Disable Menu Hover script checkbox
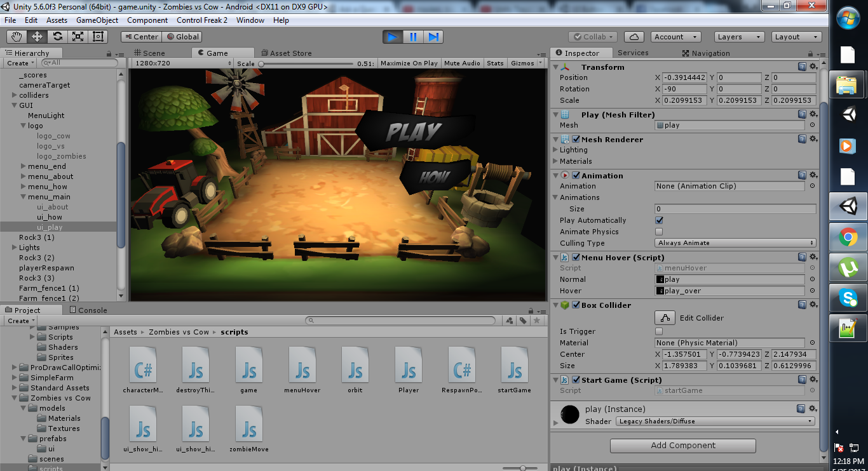The image size is (868, 471). point(576,257)
